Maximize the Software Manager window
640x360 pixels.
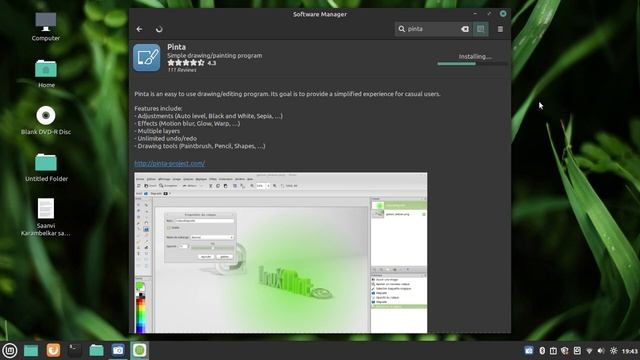pos(489,14)
